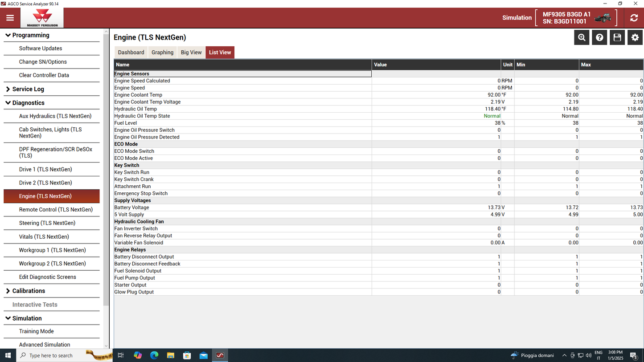Open the hamburger menu icon
The height and width of the screenshot is (362, 644).
[10, 18]
